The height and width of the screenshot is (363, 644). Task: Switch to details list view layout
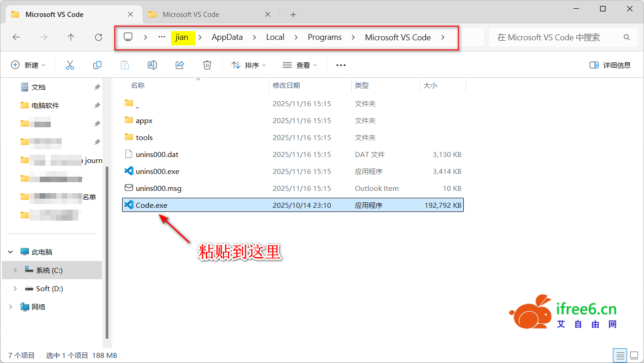[620, 355]
